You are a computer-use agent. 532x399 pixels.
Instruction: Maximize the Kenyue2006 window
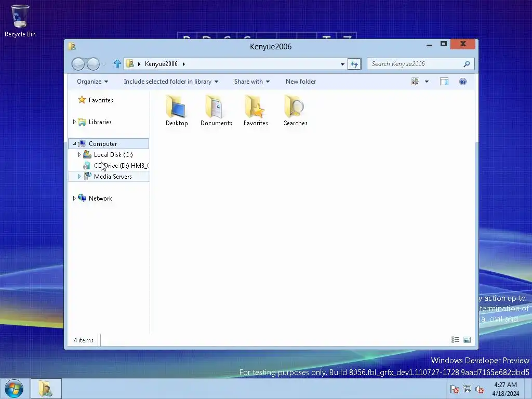pyautogui.click(x=444, y=44)
